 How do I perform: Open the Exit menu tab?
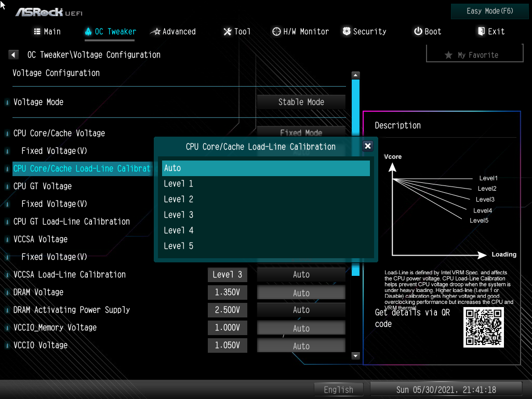[491, 32]
